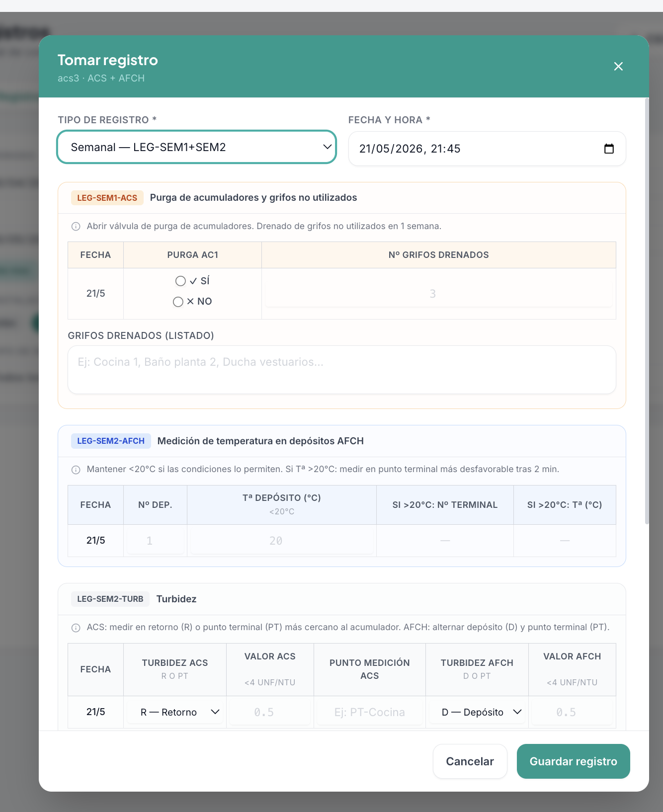Close the Tomar registro dialog
The height and width of the screenshot is (812, 663).
[x=618, y=67]
